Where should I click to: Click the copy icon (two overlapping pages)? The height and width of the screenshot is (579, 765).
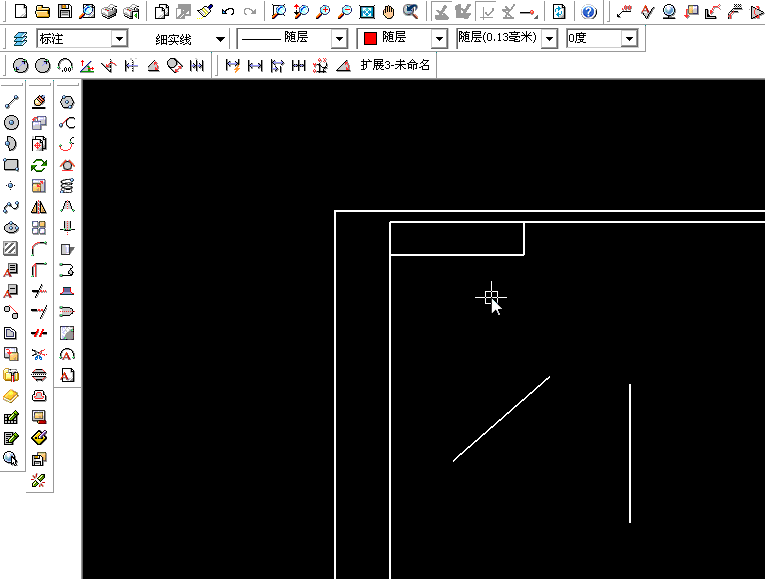(161, 11)
